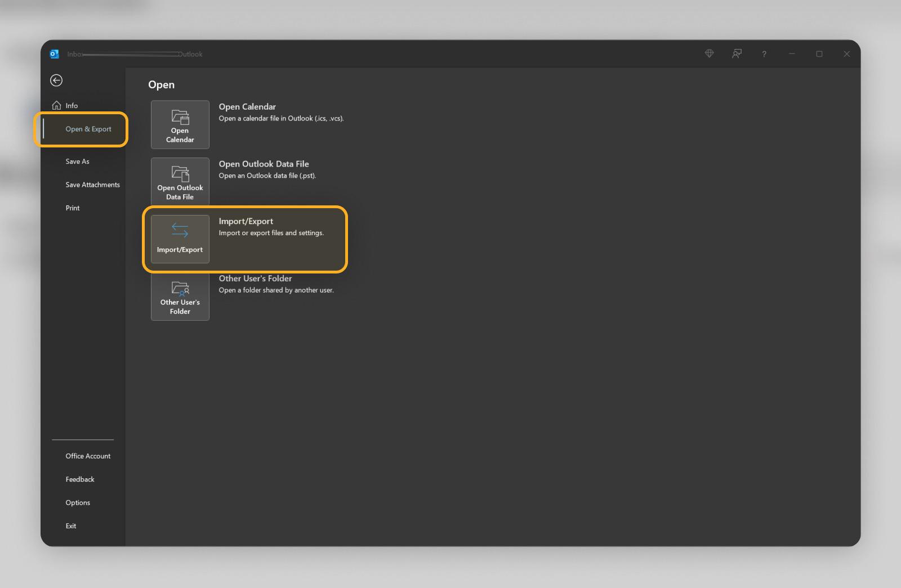The height and width of the screenshot is (588, 901).
Task: Open the Save As section
Action: [x=77, y=161]
